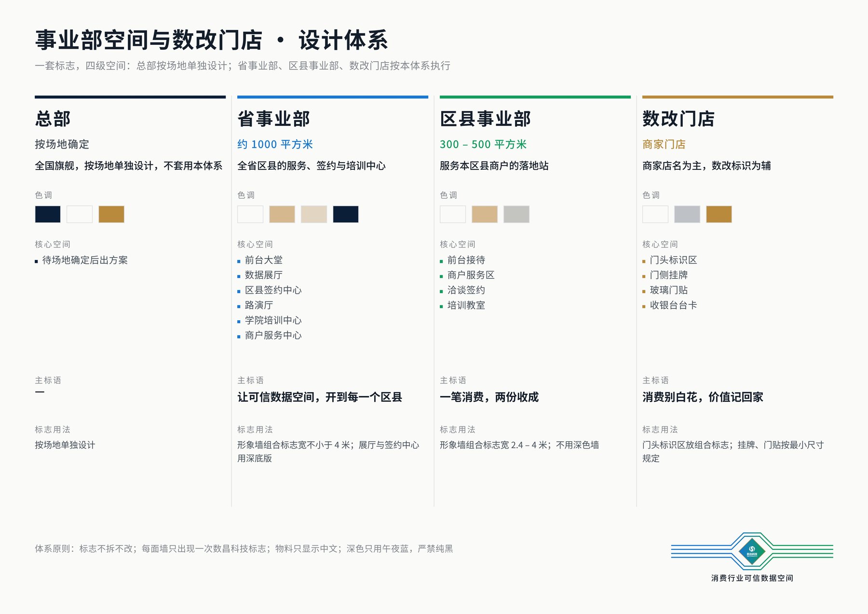Click the 核心空间 label under 省事业部

255,244
